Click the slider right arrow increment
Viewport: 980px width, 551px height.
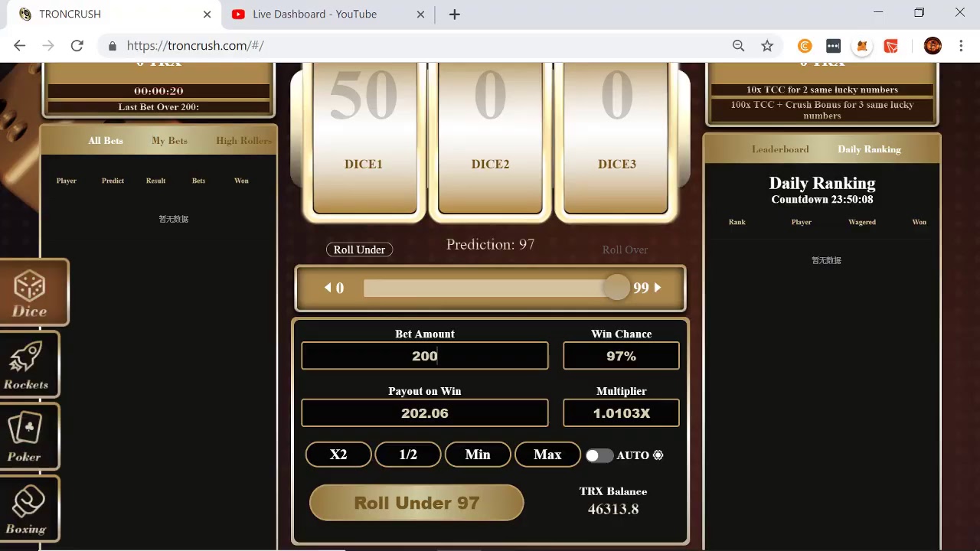click(x=657, y=288)
